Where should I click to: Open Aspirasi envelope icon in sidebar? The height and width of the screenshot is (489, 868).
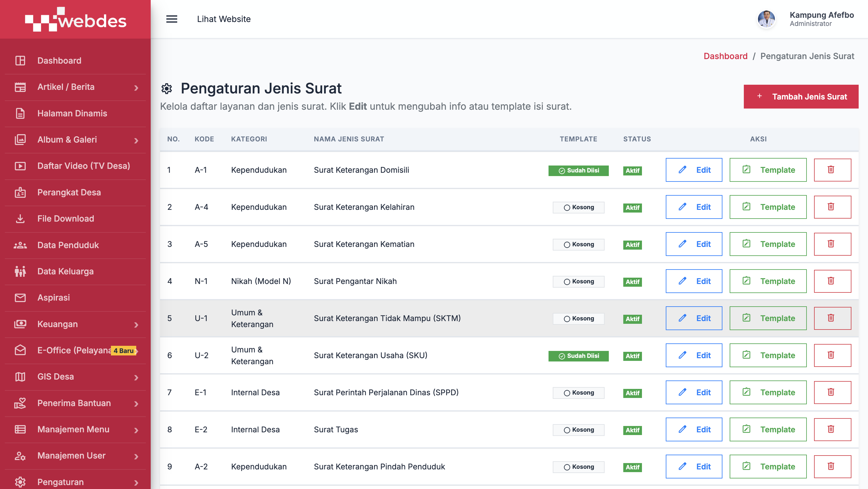pos(20,298)
